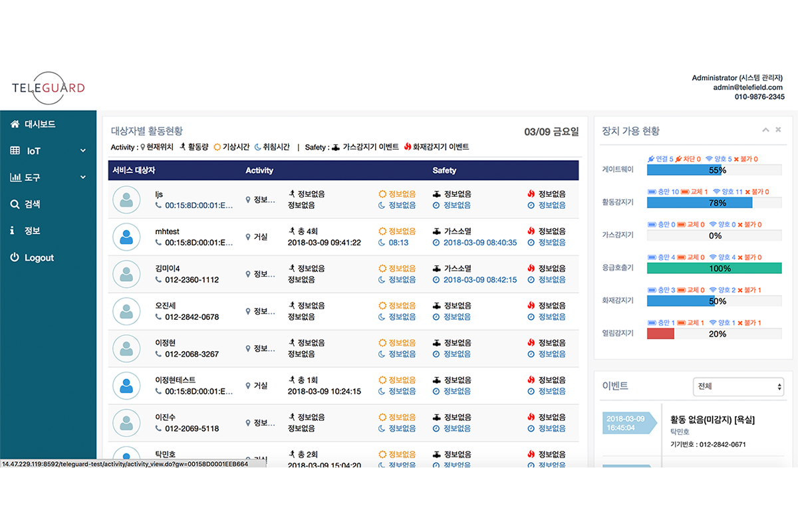798x532 pixels.
Task: Click the 012-2842-0678 phone number for 오진세
Action: (x=192, y=317)
